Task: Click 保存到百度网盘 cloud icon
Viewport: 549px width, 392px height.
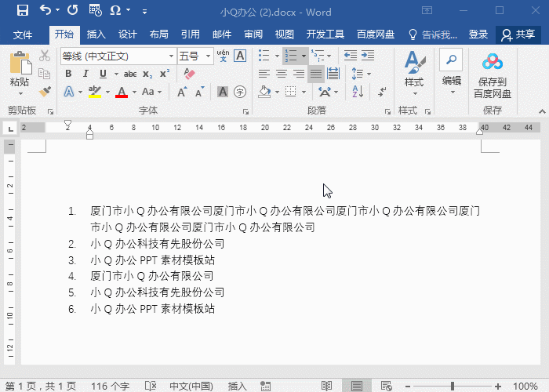Action: [x=492, y=64]
